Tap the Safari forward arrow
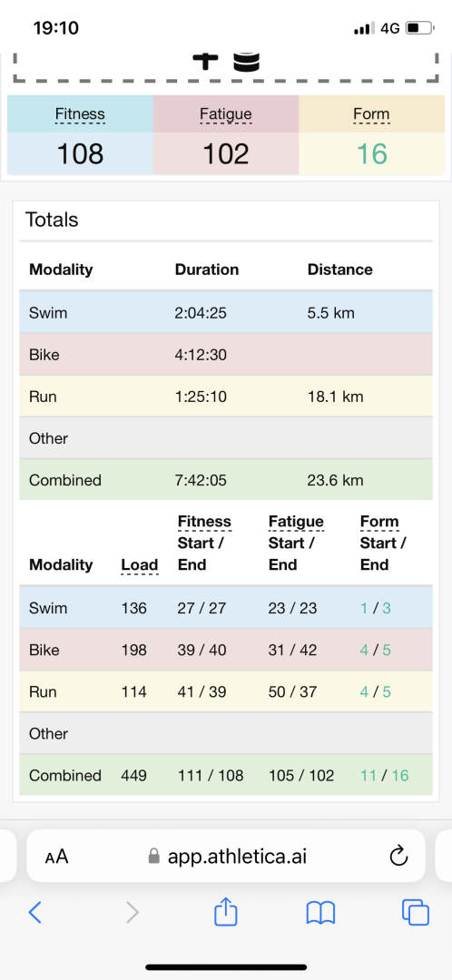 [x=133, y=913]
